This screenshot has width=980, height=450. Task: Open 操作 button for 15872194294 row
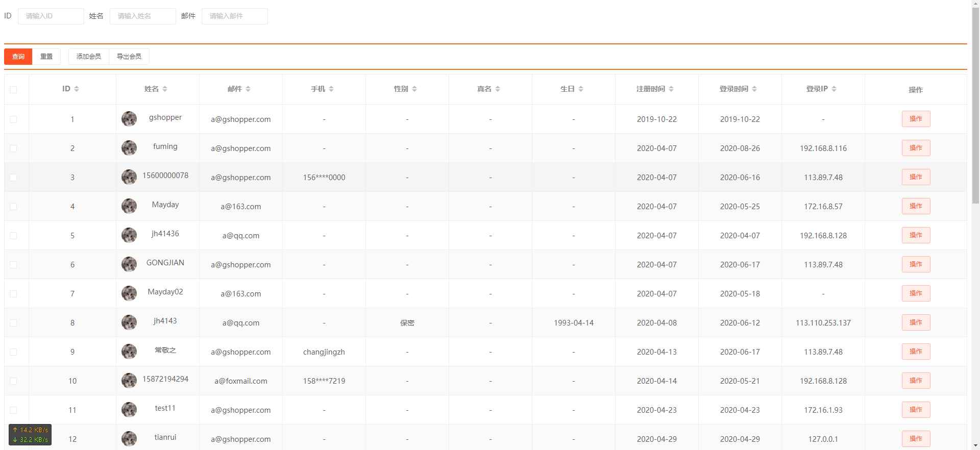(916, 381)
